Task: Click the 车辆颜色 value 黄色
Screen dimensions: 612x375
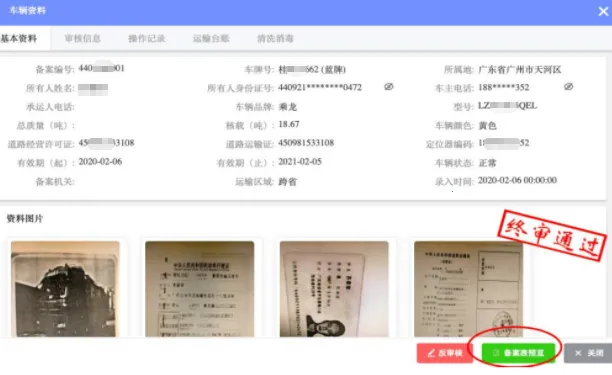Action: [x=487, y=126]
